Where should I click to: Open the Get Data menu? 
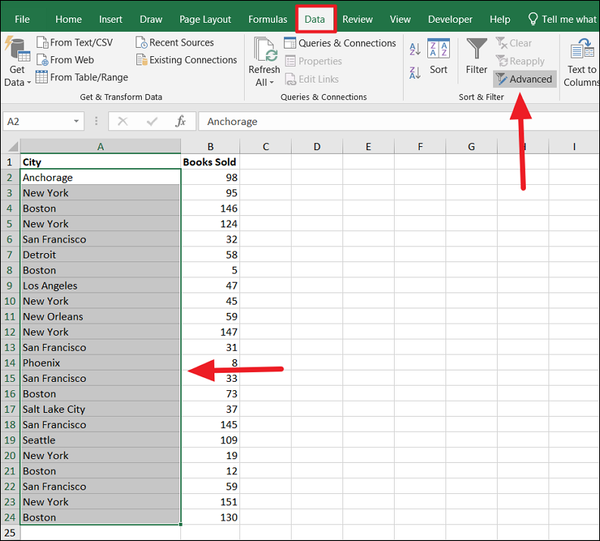17,62
